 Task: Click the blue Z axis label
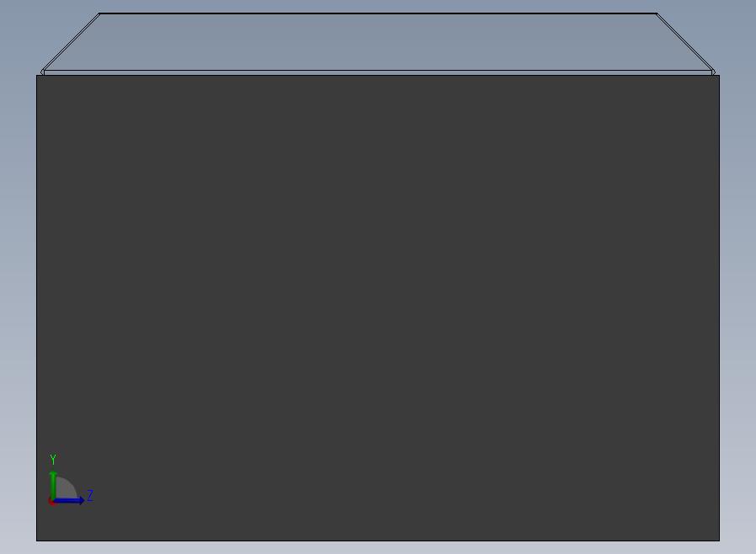pos(90,495)
